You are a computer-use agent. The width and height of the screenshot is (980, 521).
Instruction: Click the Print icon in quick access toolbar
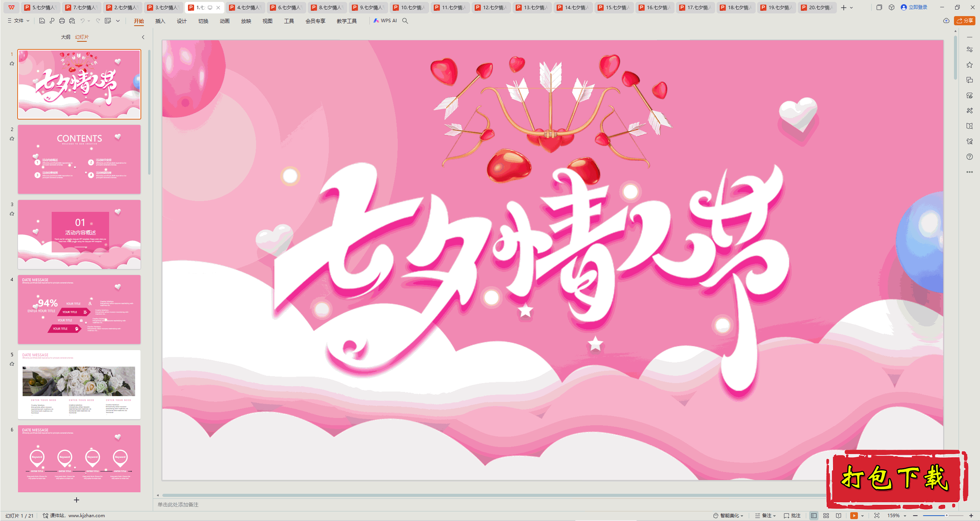coord(62,21)
